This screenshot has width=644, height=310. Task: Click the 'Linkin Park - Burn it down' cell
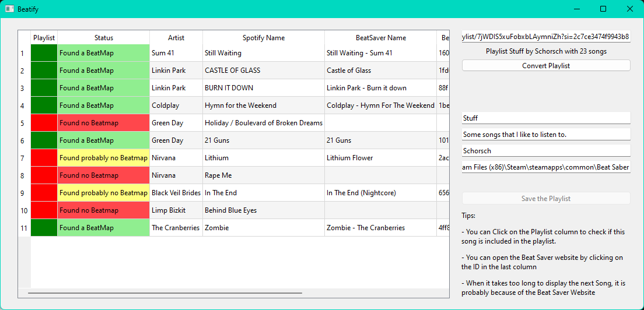pyautogui.click(x=381, y=88)
